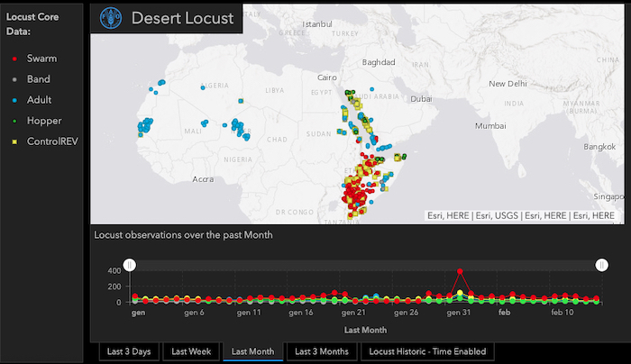Click the Baghdad label on the map
The image size is (631, 364).
(378, 63)
